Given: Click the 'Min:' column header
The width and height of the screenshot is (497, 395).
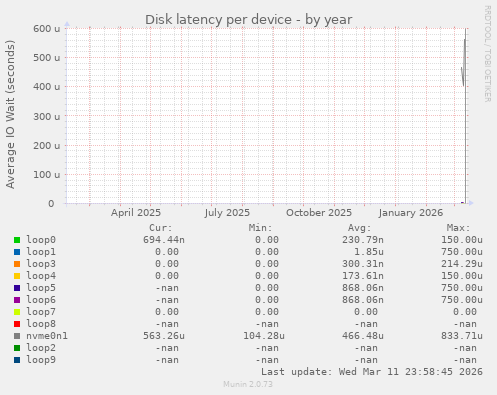Looking at the screenshot, I should 261,228.
